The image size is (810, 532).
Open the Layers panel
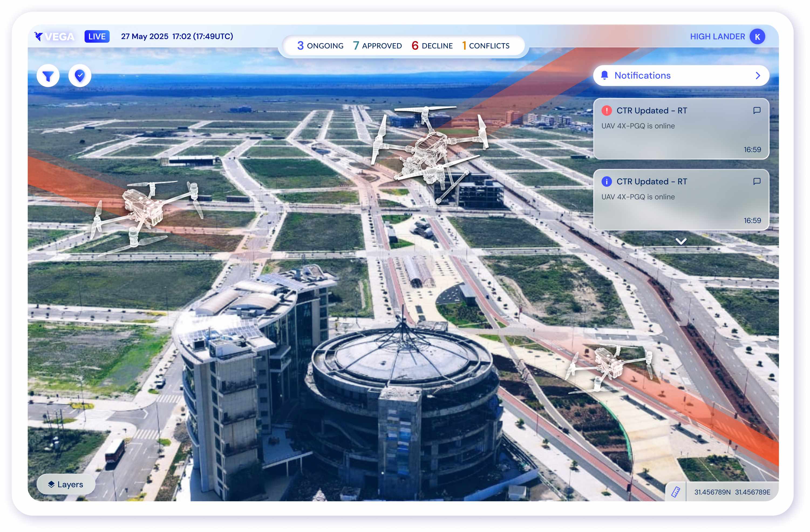pos(66,484)
